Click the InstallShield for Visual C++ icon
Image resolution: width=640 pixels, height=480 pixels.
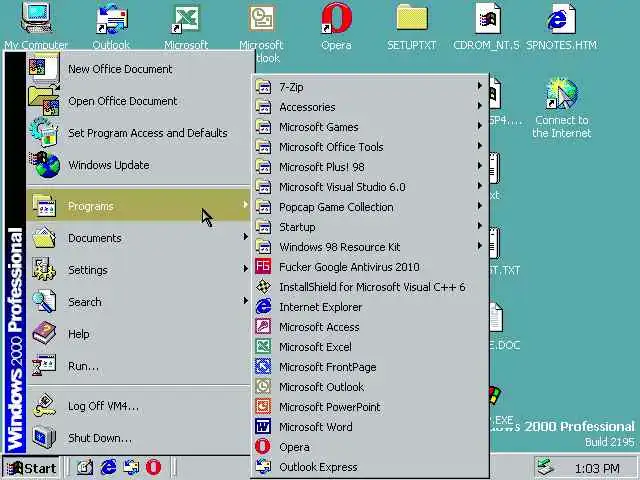point(263,287)
